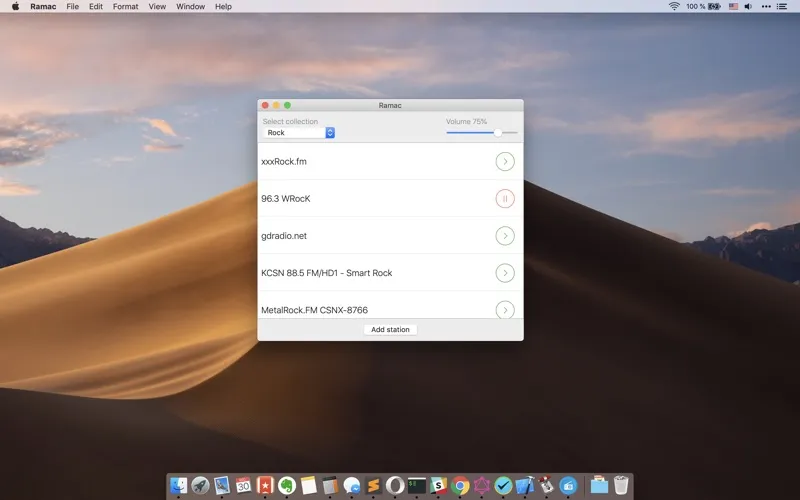Open Terminal in the dock
Image resolution: width=800 pixels, height=500 pixels.
coord(417,485)
